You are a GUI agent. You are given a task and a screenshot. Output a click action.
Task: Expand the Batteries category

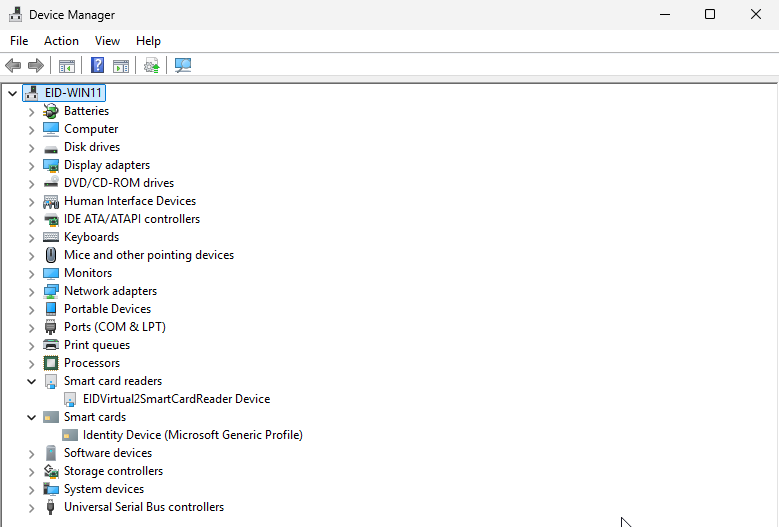pyautogui.click(x=31, y=112)
